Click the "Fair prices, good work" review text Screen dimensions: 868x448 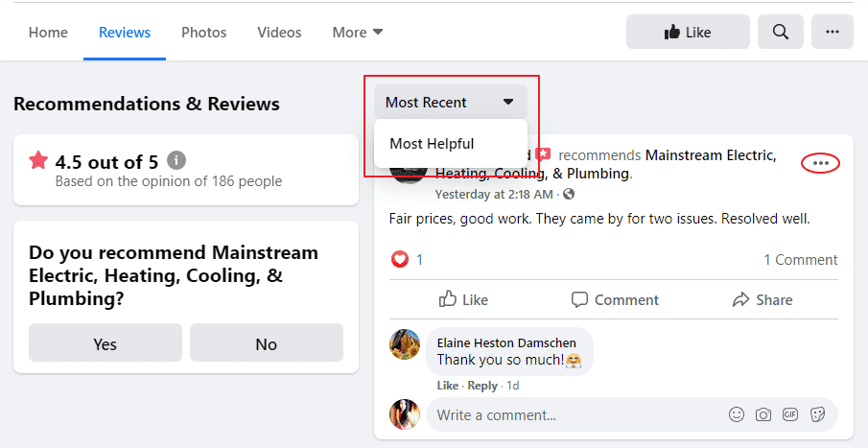[599, 219]
